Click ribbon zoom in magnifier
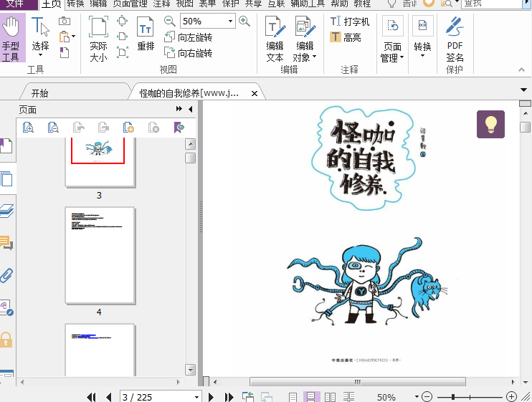Screen dimensions: 532x402 coord(244,21)
